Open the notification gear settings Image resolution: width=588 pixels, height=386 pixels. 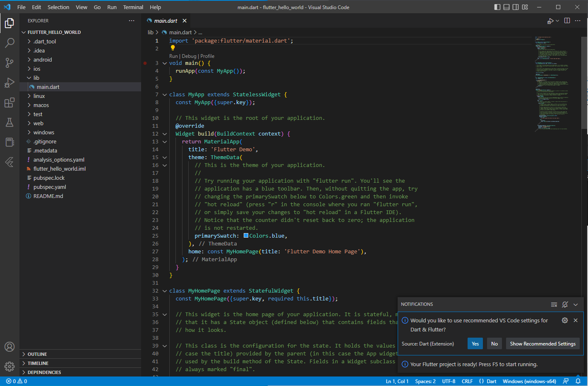coord(565,320)
